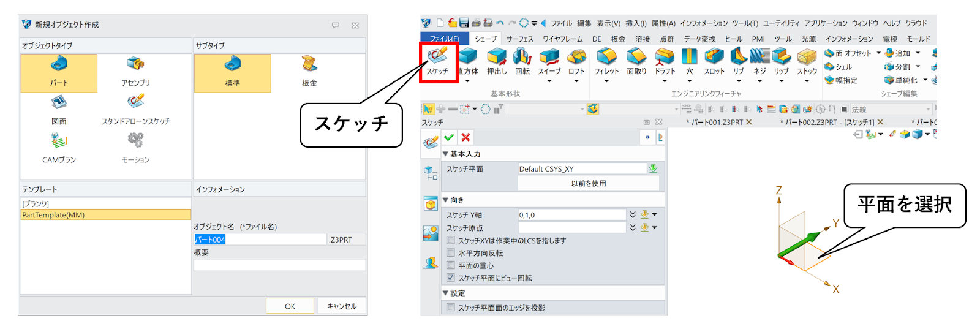Open the 編集 menu

click(x=584, y=23)
